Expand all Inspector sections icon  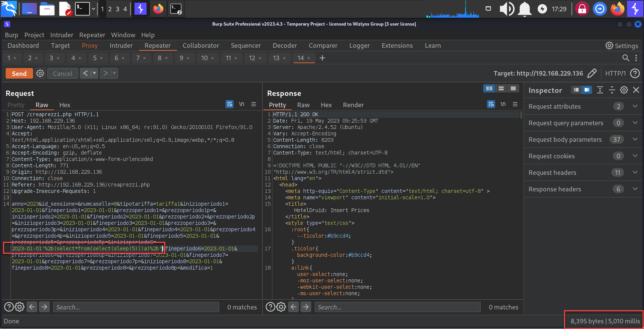tap(600, 90)
